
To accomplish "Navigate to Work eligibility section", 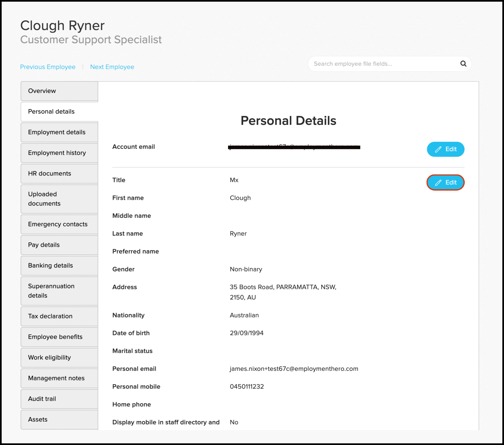I will pyautogui.click(x=49, y=357).
